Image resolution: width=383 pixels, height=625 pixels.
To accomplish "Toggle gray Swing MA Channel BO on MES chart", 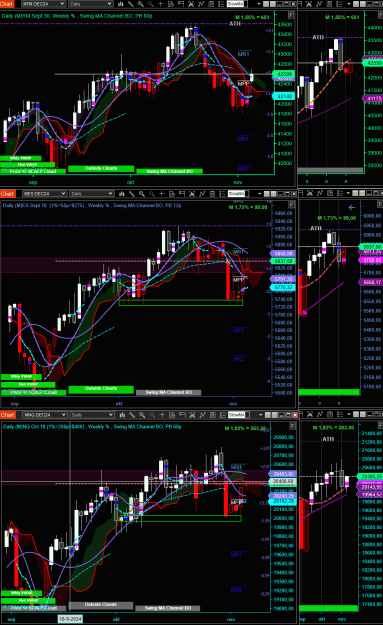I will tap(169, 393).
